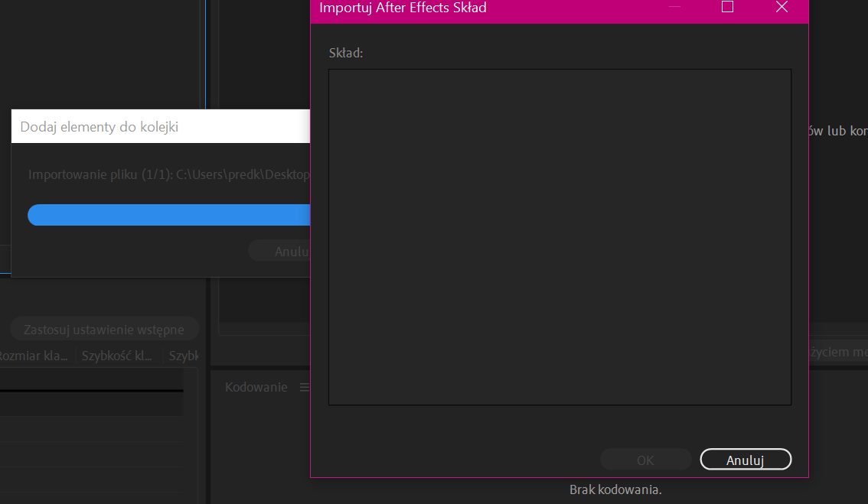Viewport: 868px width, 504px height.
Task: Click the rightmost Szybk column header
Action: pyautogui.click(x=184, y=356)
